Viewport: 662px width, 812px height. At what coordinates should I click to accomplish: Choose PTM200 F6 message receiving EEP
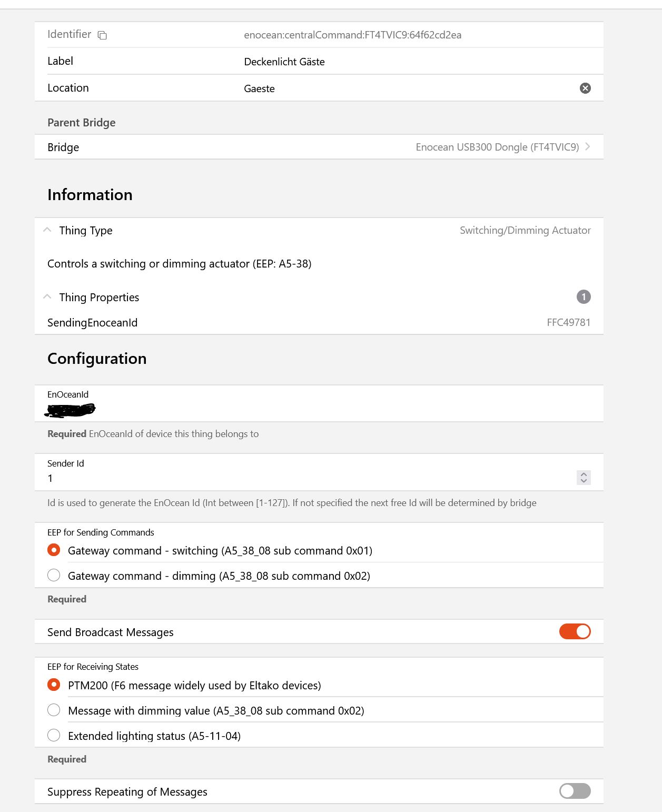click(x=54, y=685)
